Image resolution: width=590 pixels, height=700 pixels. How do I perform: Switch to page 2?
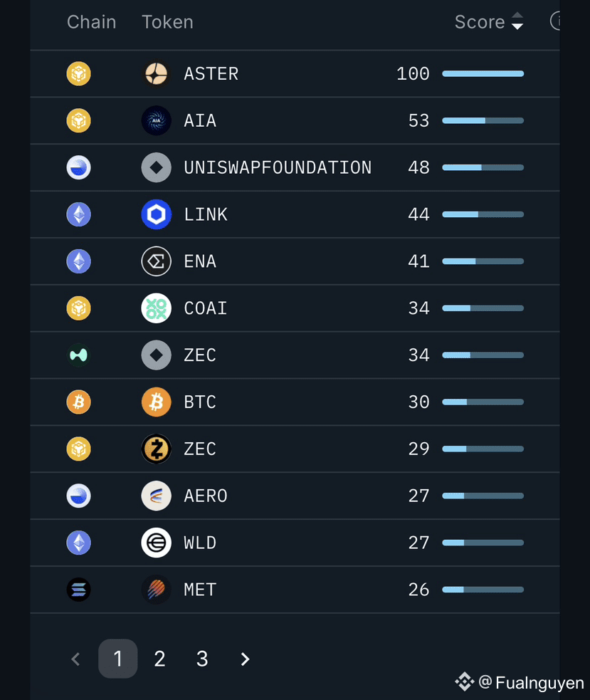(159, 659)
